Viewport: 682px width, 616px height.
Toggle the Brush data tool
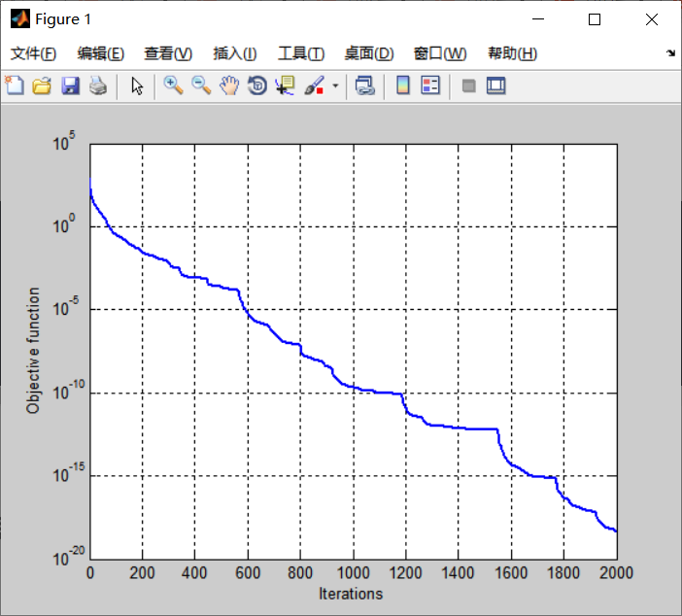tap(314, 86)
